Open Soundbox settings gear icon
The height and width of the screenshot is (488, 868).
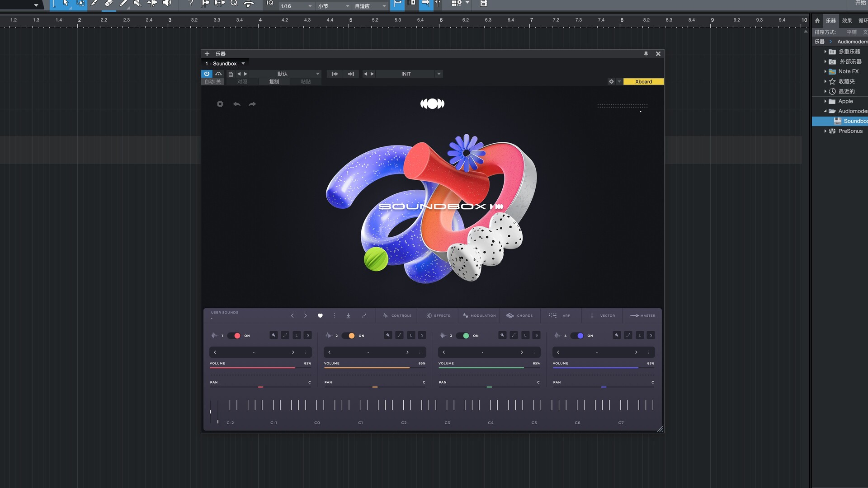pyautogui.click(x=220, y=104)
